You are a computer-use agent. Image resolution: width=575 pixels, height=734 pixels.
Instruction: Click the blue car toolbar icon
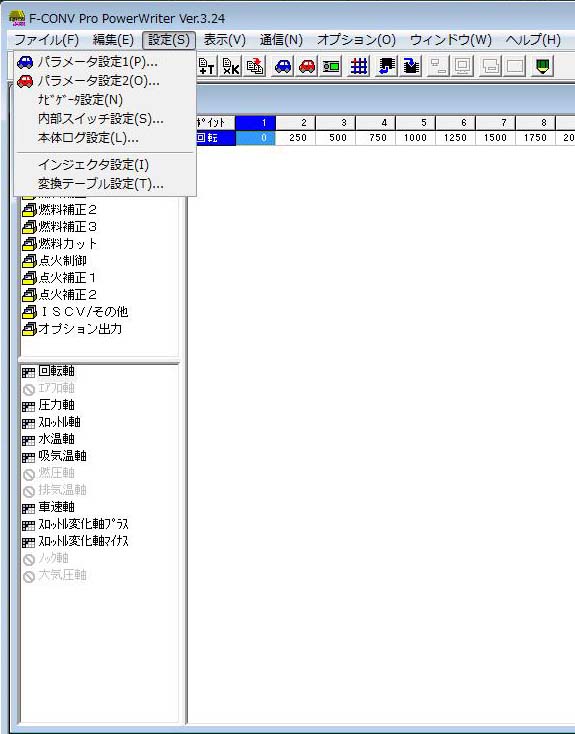[283, 66]
